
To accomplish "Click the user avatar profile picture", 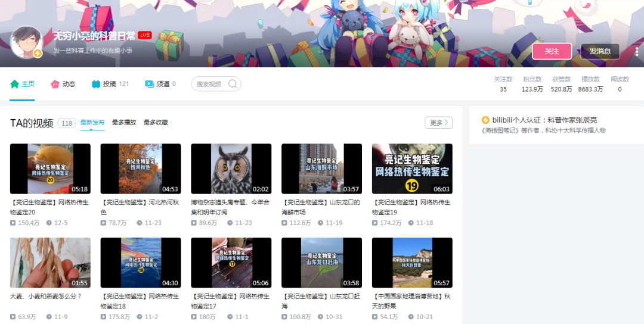I will 26,42.
